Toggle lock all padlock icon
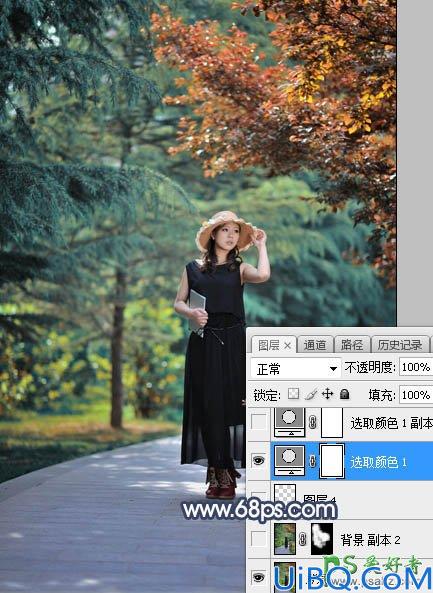Screen dimensions: 433x593 [344, 394]
